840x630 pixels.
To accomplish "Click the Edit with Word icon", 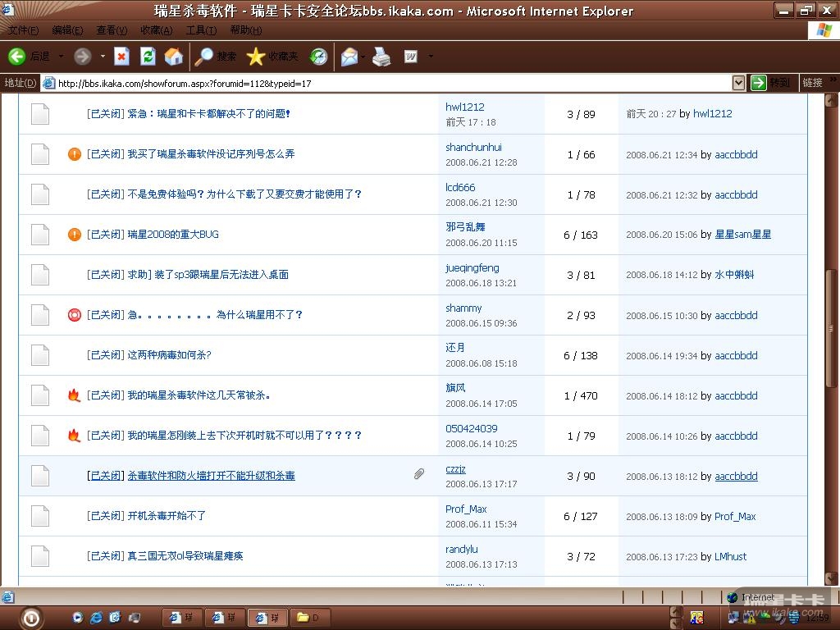I will click(411, 57).
